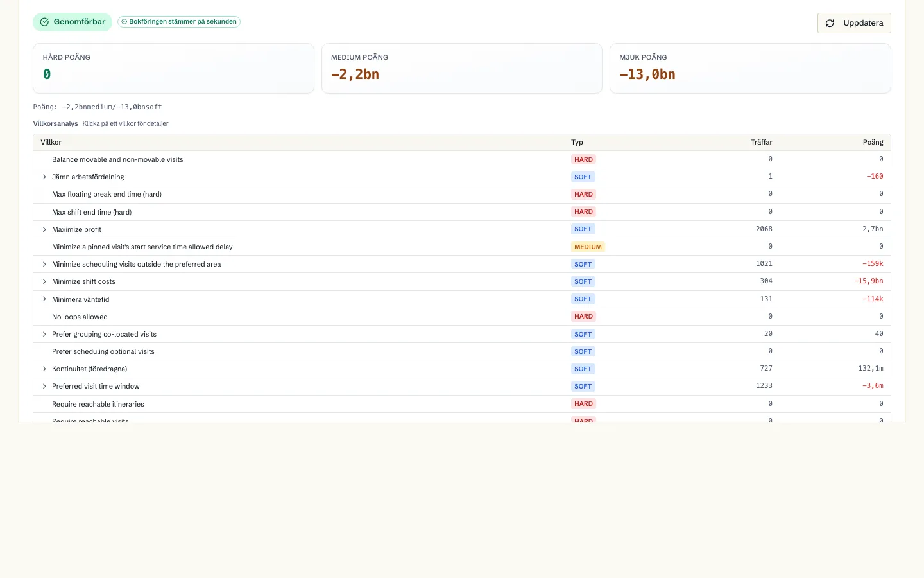
Task: Click the score summary line text
Action: click(x=98, y=107)
